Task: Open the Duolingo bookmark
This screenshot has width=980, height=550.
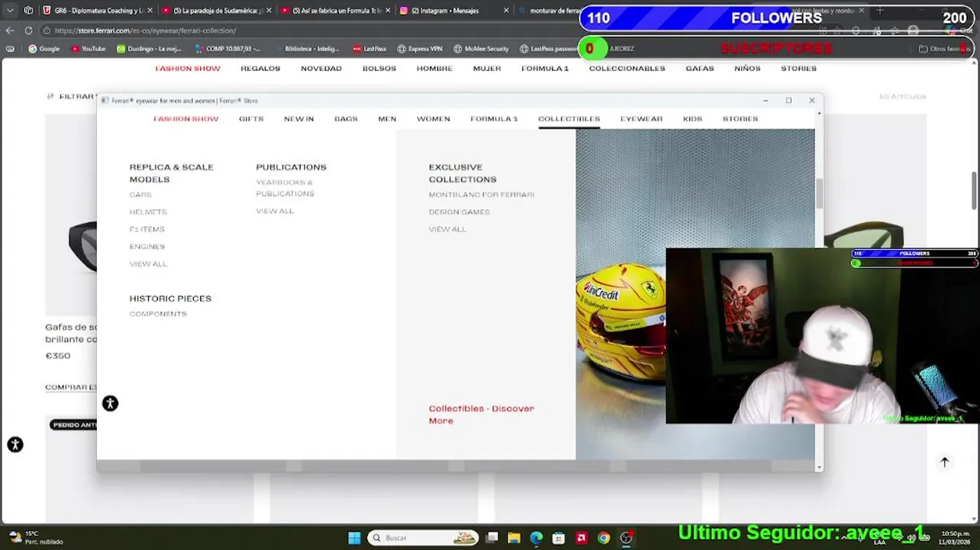Action: (149, 49)
